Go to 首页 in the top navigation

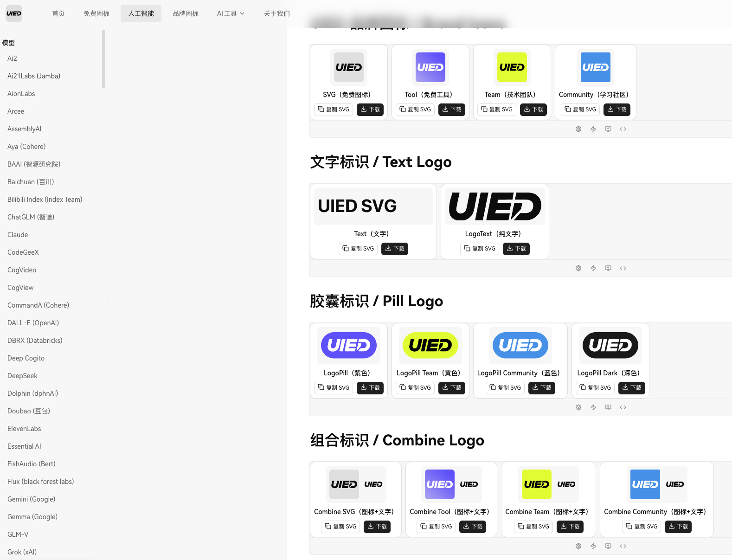(58, 13)
